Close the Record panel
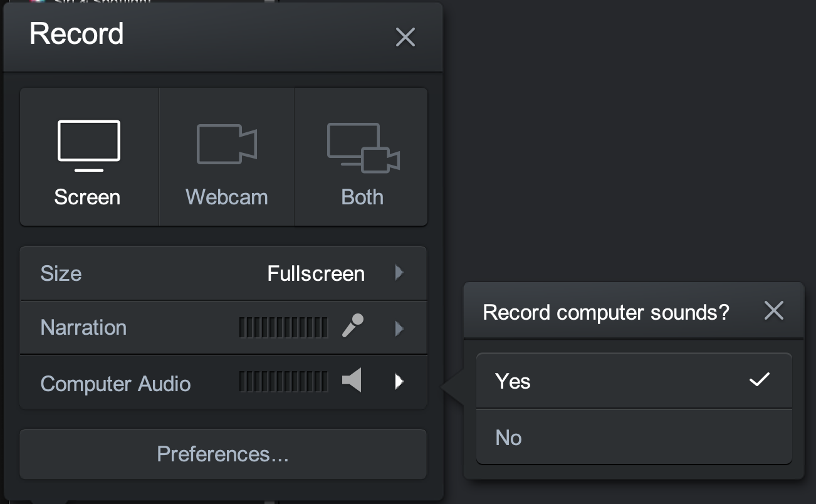Image resolution: width=816 pixels, height=504 pixels. pyautogui.click(x=405, y=38)
